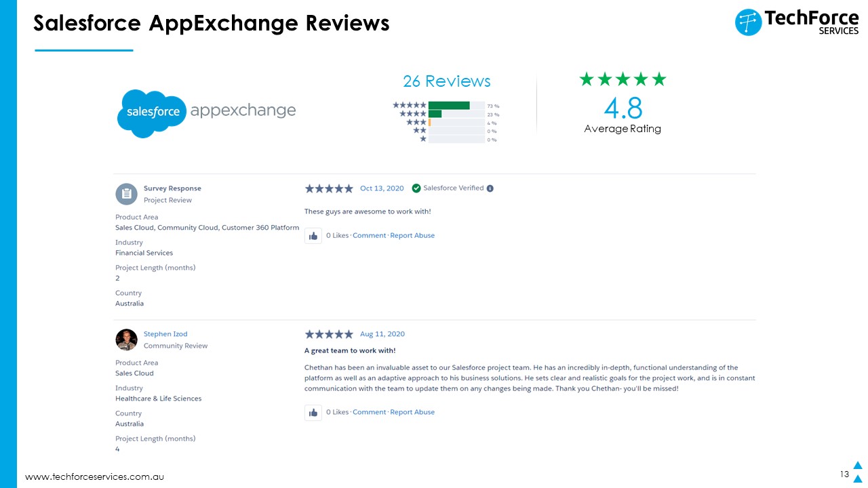This screenshot has width=868, height=488.
Task: Click the Survey Response clipboard avatar icon
Action: coord(126,194)
